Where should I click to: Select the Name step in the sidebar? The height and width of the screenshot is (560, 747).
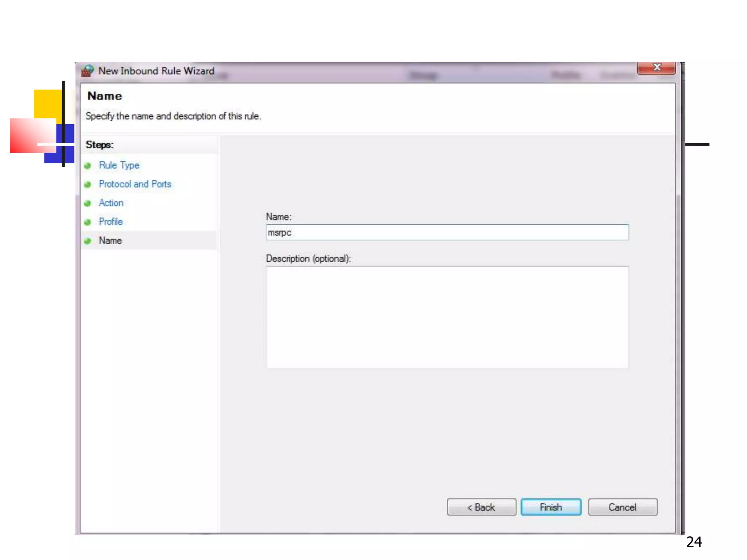click(110, 241)
